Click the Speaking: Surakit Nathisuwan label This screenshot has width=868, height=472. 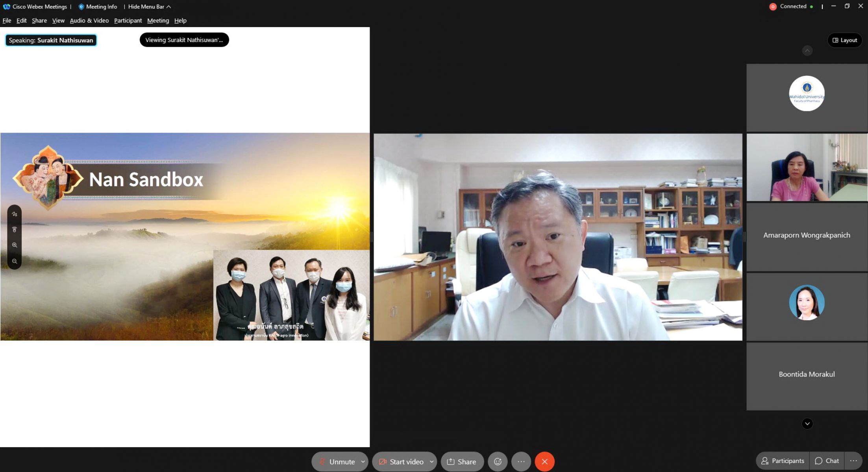[51, 40]
